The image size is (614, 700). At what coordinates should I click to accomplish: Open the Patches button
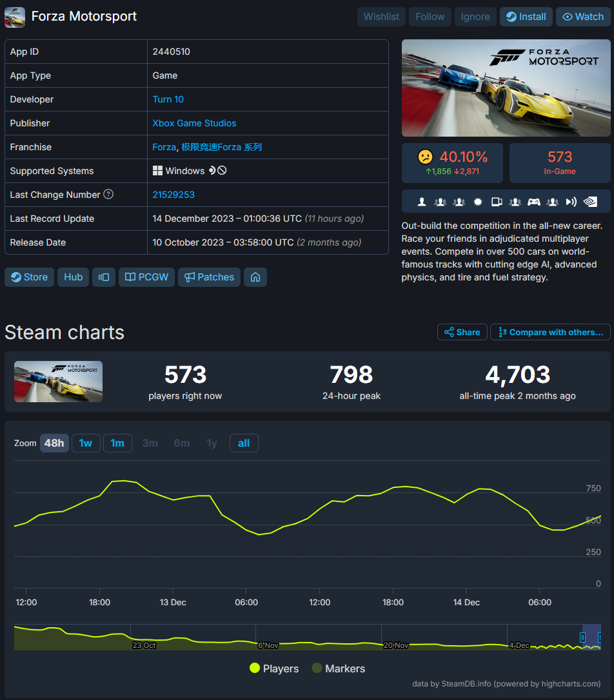click(x=209, y=277)
